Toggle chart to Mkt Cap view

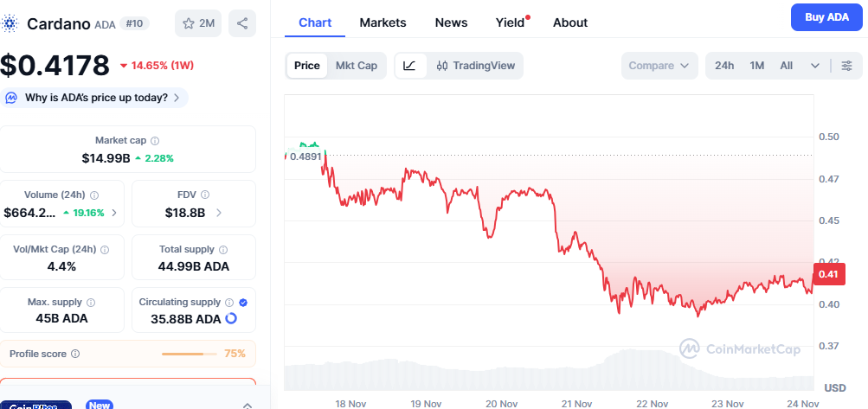coord(356,65)
